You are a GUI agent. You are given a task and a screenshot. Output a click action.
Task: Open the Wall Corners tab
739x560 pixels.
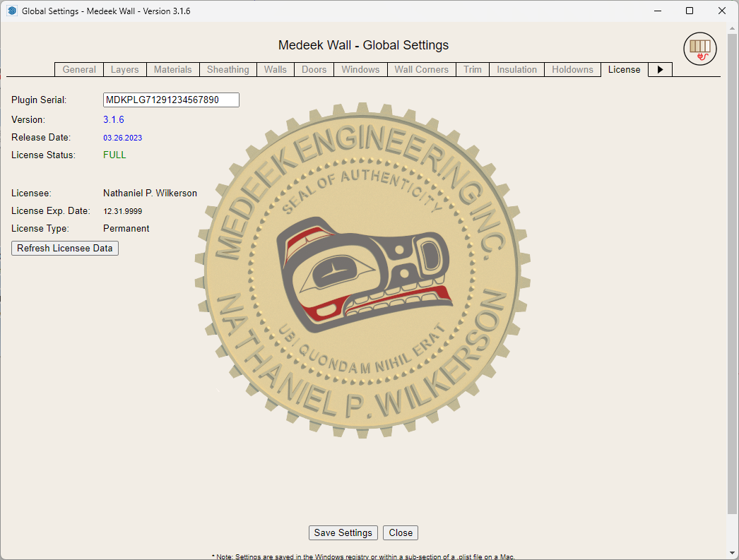coord(421,69)
